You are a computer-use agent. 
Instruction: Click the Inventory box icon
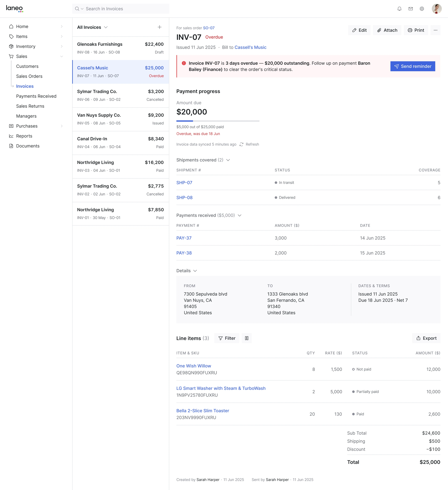point(11,46)
